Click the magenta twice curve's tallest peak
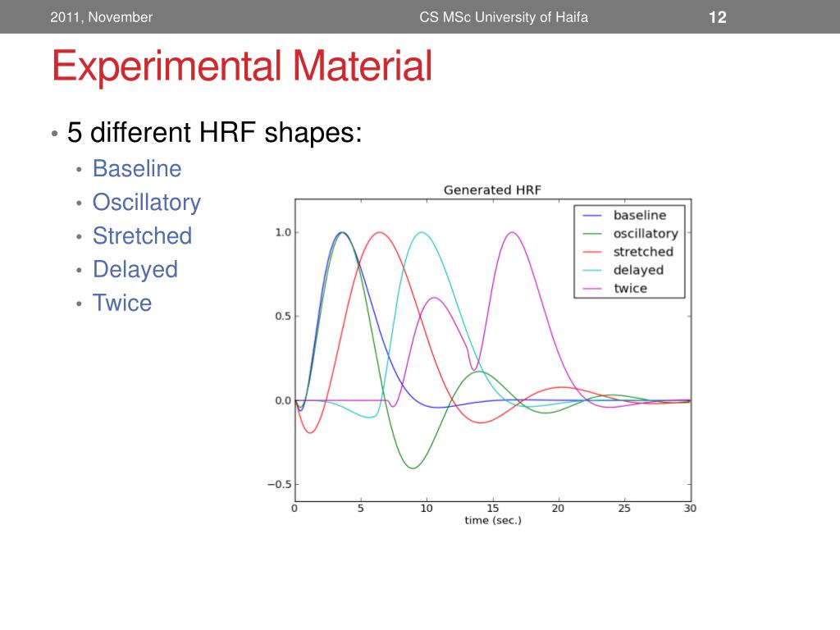Viewport: 840px width, 630px height. [513, 232]
